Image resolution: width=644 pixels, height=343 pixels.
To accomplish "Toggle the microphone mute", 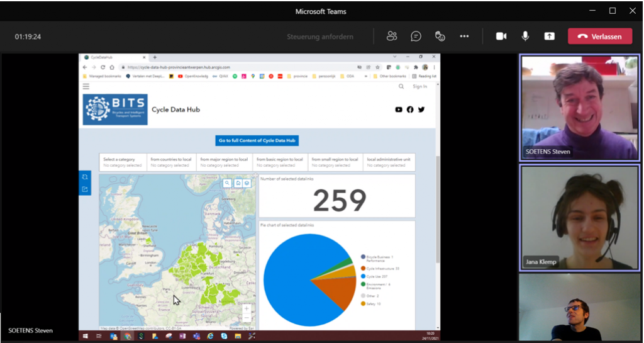I will click(525, 36).
